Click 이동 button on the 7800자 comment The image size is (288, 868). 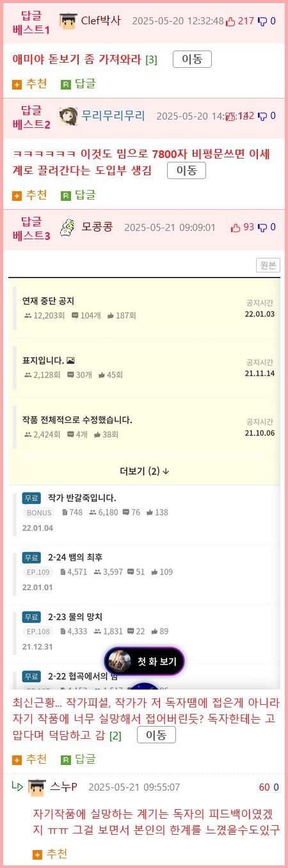[x=186, y=171]
